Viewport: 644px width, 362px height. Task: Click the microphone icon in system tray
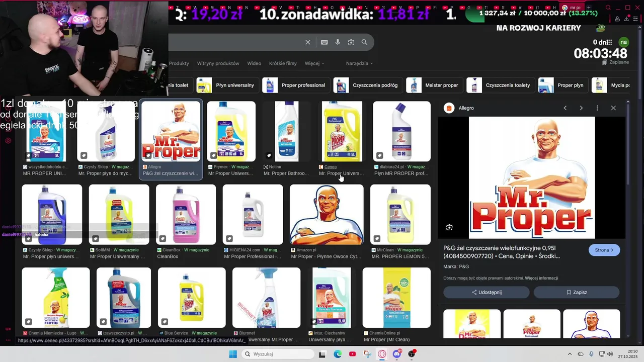coord(591,354)
